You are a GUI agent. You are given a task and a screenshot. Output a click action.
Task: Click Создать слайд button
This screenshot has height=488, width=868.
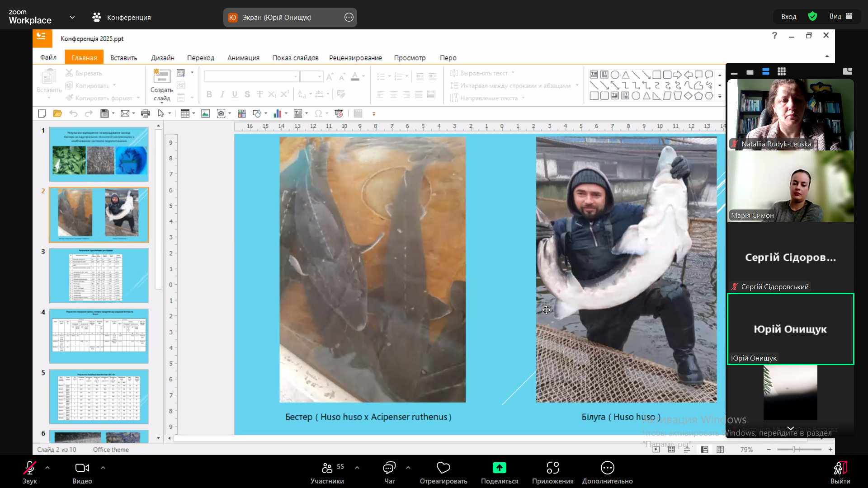pyautogui.click(x=161, y=85)
